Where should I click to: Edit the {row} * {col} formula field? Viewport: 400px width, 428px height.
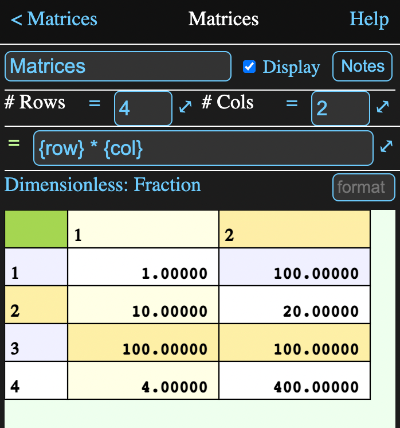[203, 148]
